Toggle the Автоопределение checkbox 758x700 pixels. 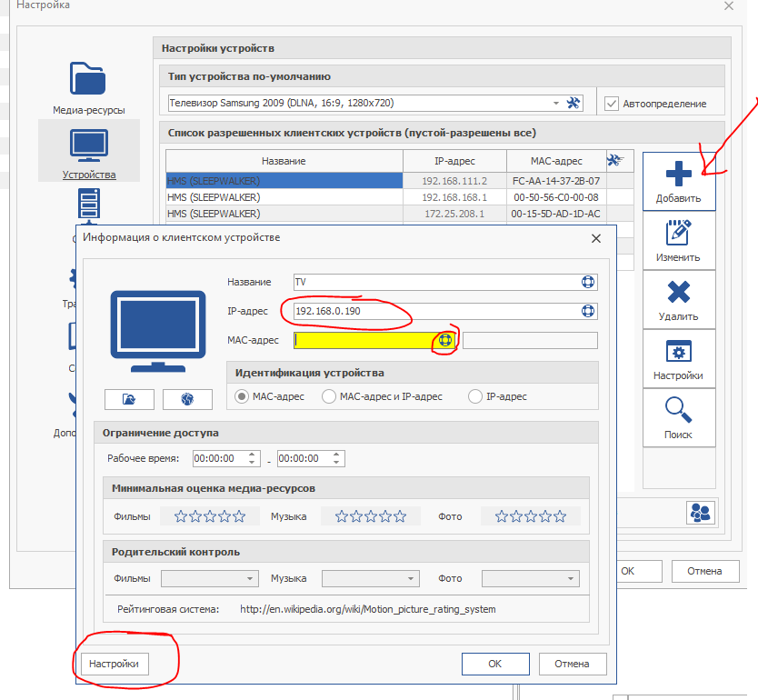click(612, 104)
